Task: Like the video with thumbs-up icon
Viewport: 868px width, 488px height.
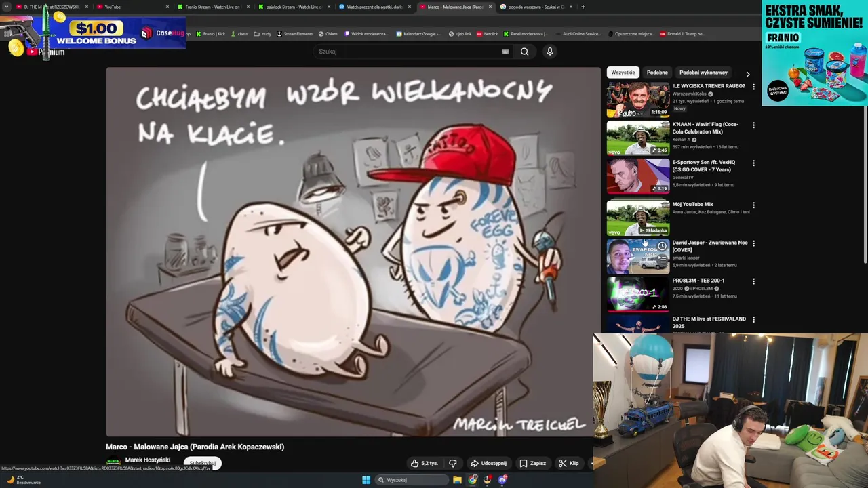Action: (x=424, y=464)
